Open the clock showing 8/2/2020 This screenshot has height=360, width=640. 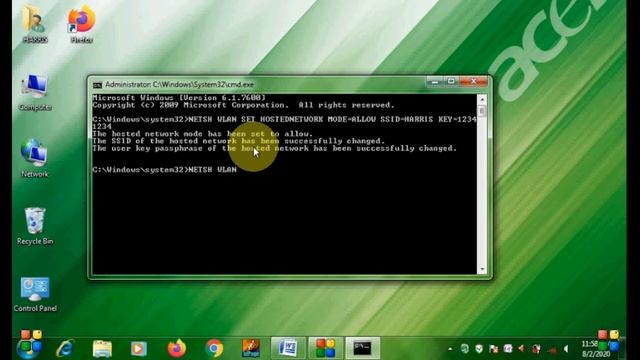595,349
